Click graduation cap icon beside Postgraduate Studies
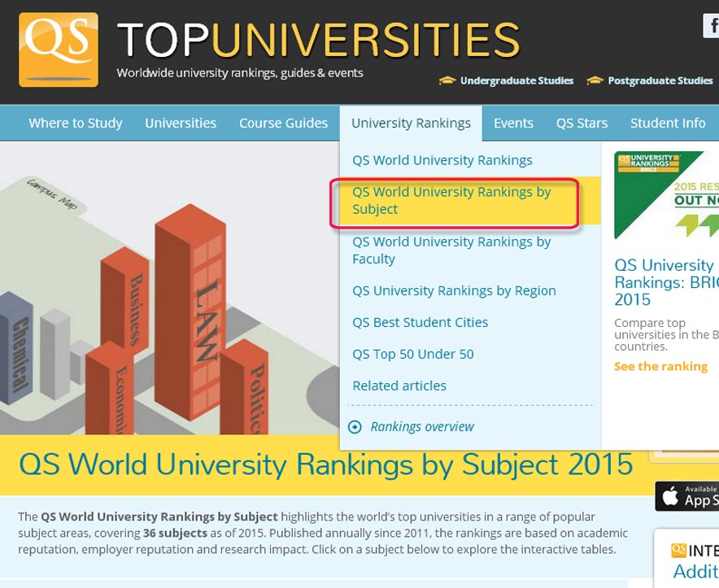The width and height of the screenshot is (719, 588). 595,81
